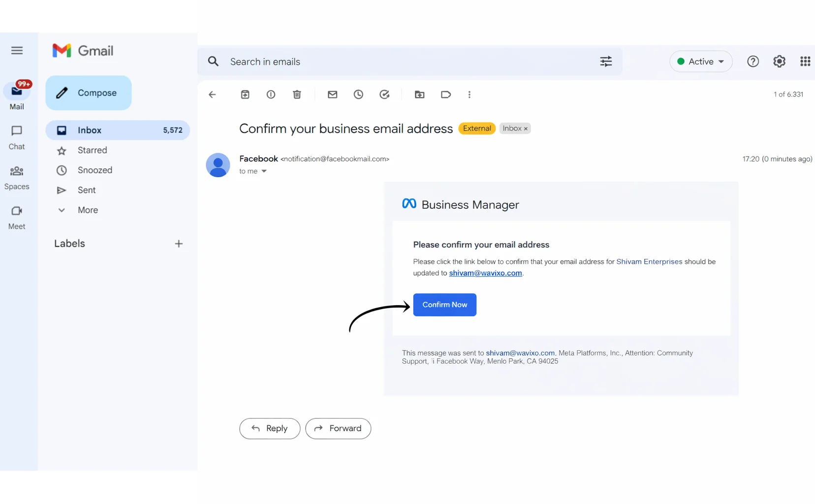Snooze the email with the clock icon

pos(359,94)
